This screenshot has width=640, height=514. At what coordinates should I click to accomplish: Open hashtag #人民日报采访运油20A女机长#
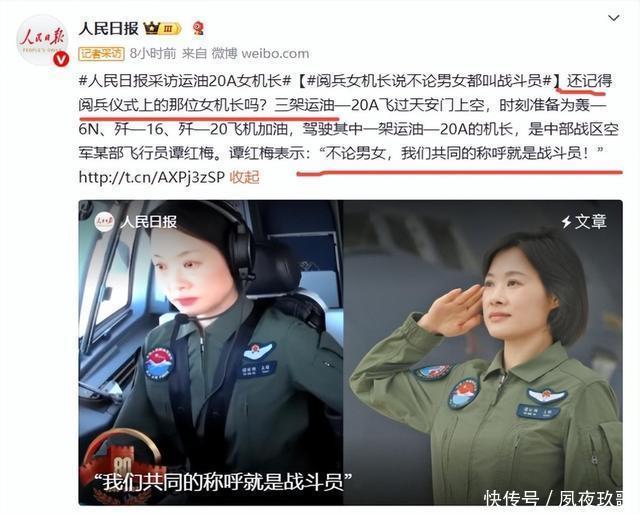(x=184, y=81)
